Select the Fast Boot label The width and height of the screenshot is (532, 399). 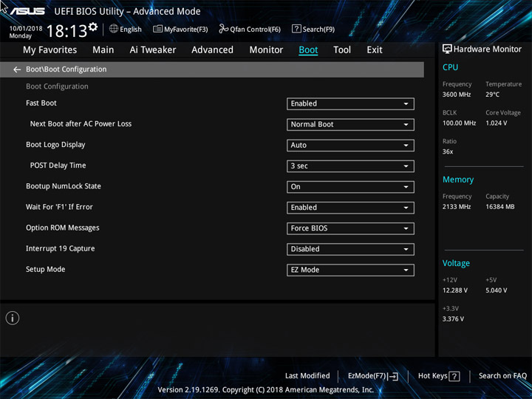[x=41, y=103]
